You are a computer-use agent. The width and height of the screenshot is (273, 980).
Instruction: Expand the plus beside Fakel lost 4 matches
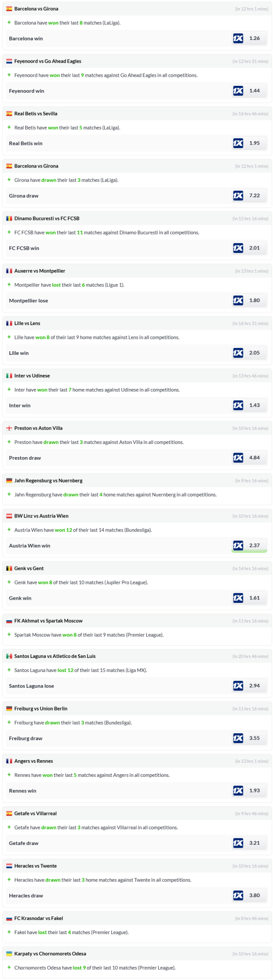9,932
